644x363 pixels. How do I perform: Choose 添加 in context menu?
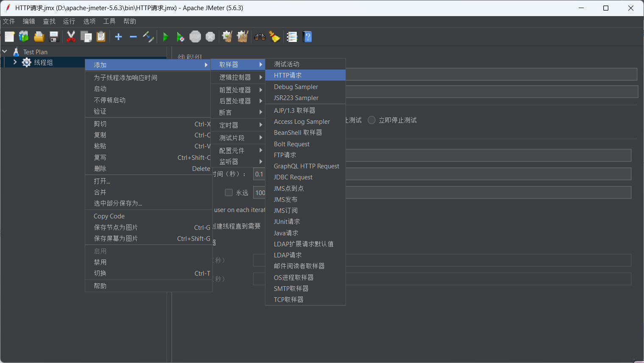pos(148,65)
